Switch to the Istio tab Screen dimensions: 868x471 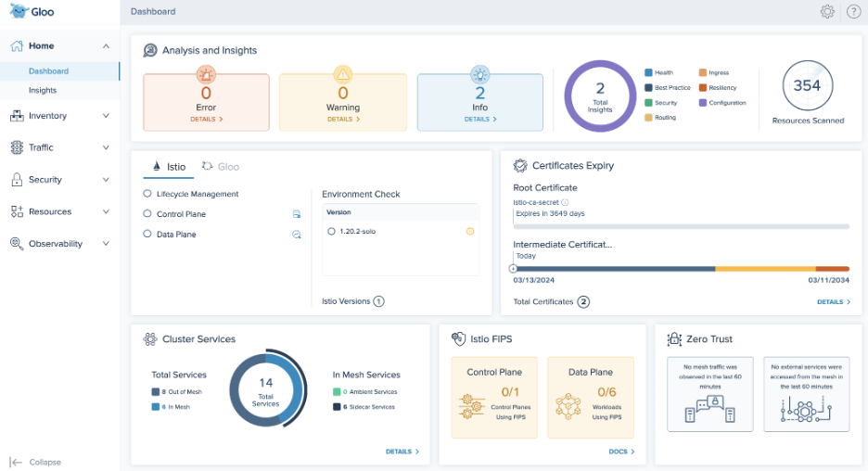pos(168,167)
